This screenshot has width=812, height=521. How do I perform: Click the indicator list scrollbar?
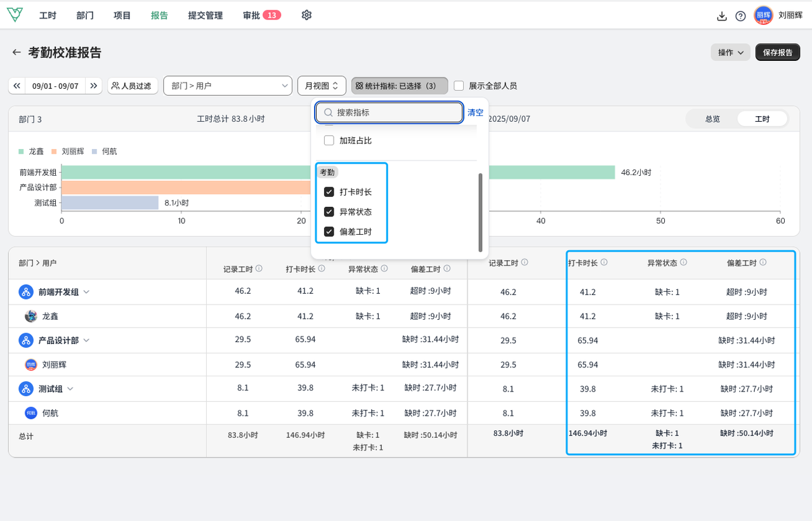pyautogui.click(x=480, y=212)
